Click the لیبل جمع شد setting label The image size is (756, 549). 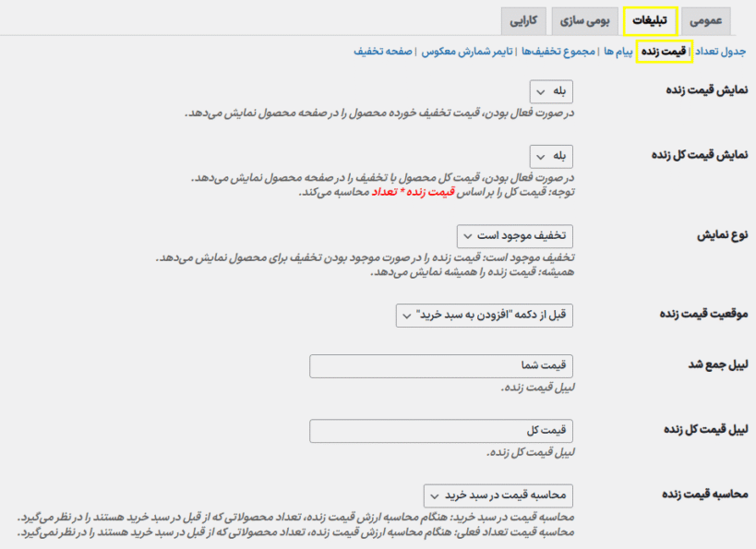[x=718, y=364]
